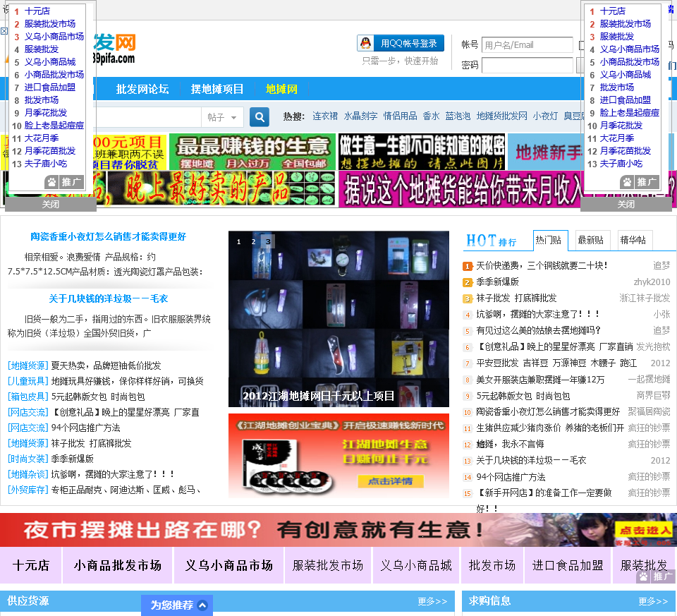Click hot search link 香水
This screenshot has height=616, width=677.
pos(431,116)
